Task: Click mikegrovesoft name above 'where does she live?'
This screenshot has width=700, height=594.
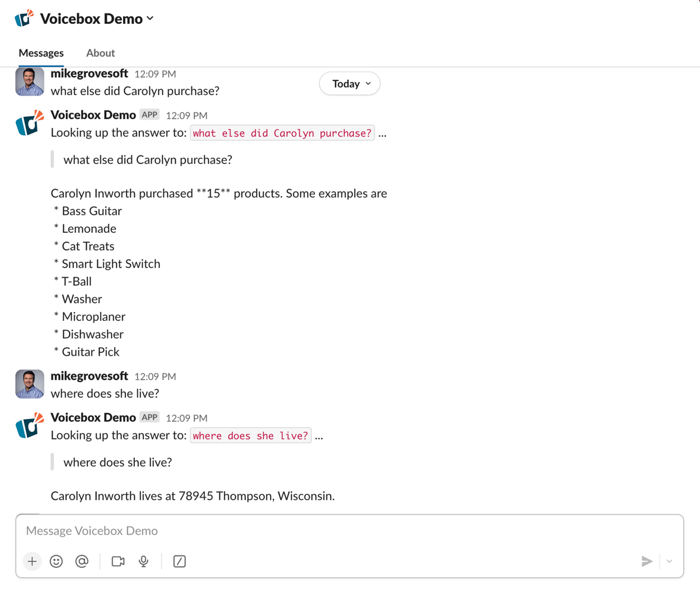Action: pos(89,376)
